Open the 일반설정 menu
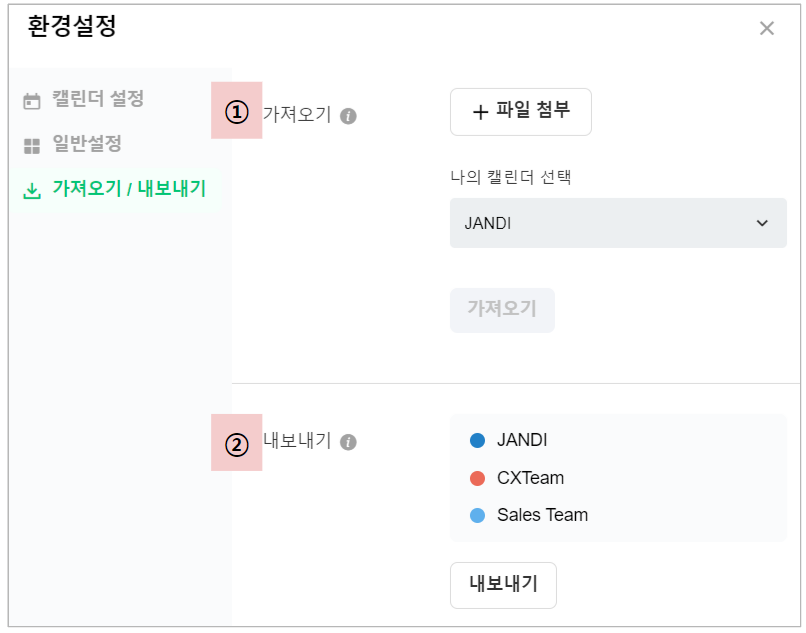 [87, 144]
